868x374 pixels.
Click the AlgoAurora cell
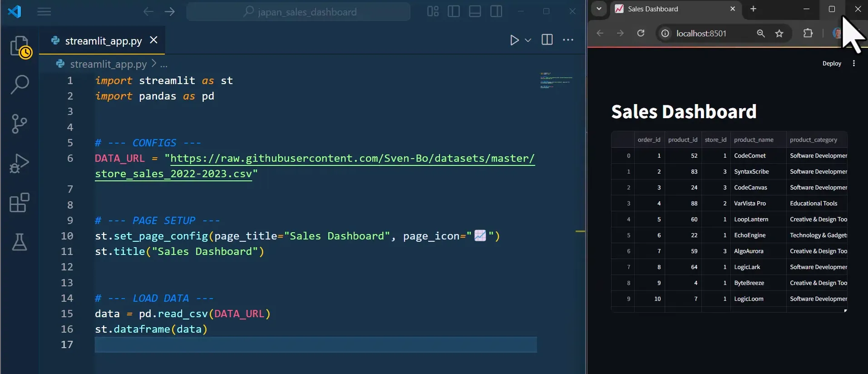758,251
